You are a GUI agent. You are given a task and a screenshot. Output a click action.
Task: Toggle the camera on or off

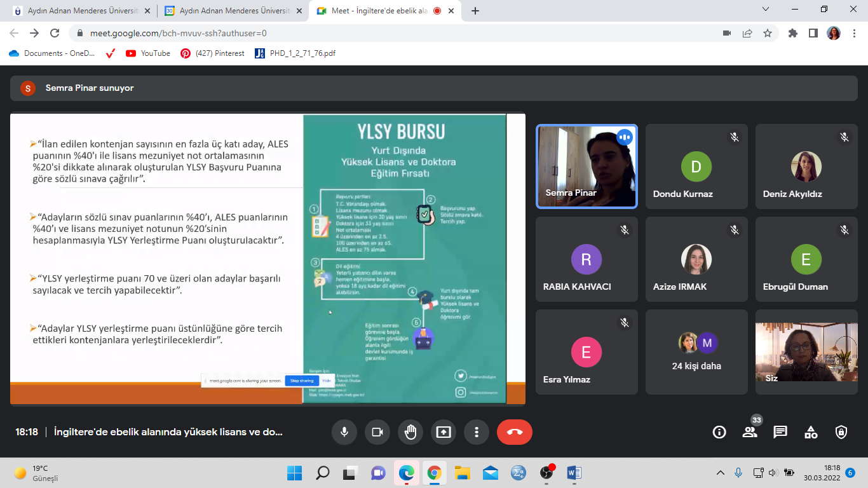tap(377, 432)
